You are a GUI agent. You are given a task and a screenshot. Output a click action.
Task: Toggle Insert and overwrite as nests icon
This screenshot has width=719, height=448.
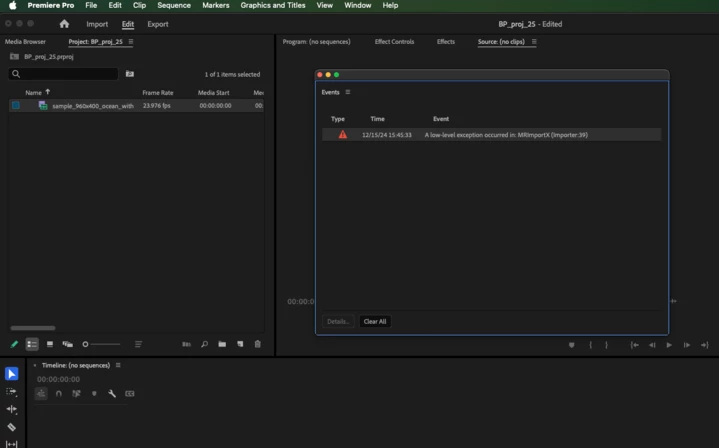tap(41, 393)
